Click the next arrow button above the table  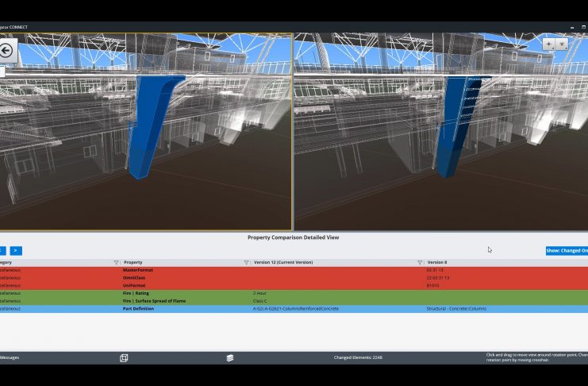[x=16, y=251]
